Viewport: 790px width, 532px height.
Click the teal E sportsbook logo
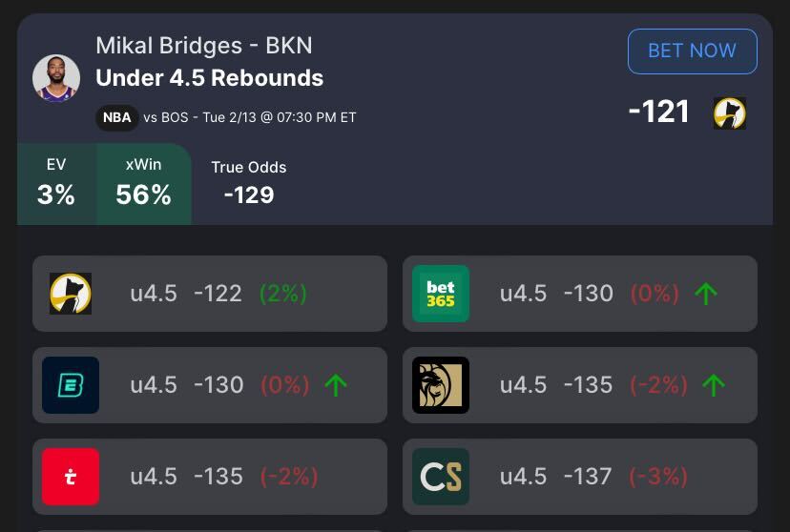[x=71, y=385]
